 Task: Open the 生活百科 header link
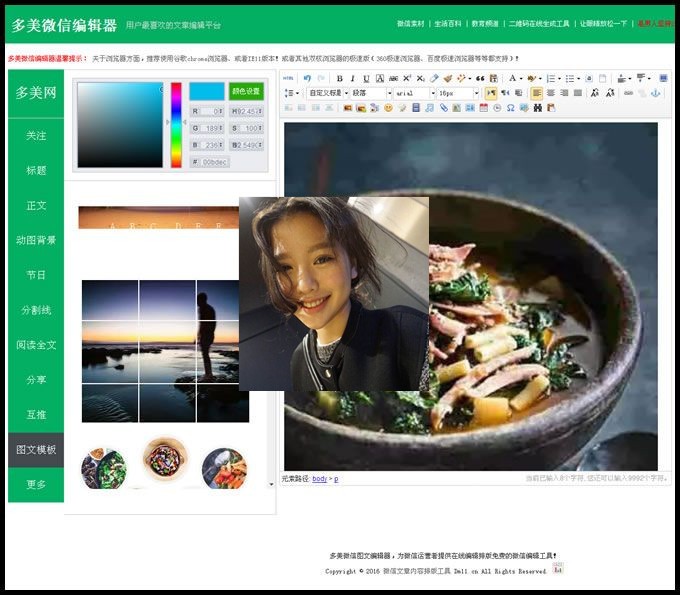(x=448, y=23)
